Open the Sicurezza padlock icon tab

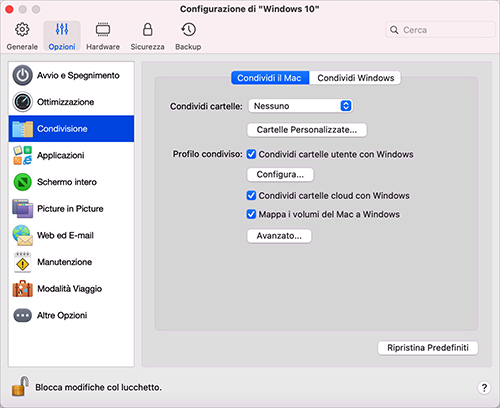[147, 29]
